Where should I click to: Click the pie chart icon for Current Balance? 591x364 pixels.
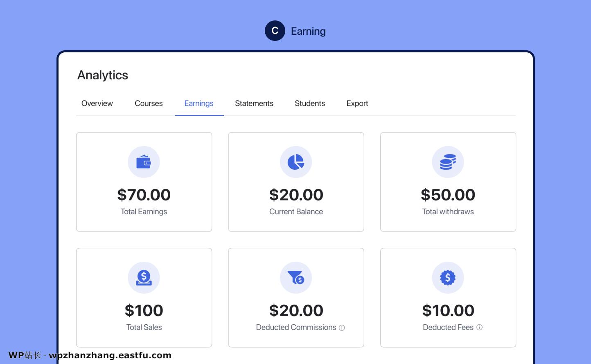[296, 162]
